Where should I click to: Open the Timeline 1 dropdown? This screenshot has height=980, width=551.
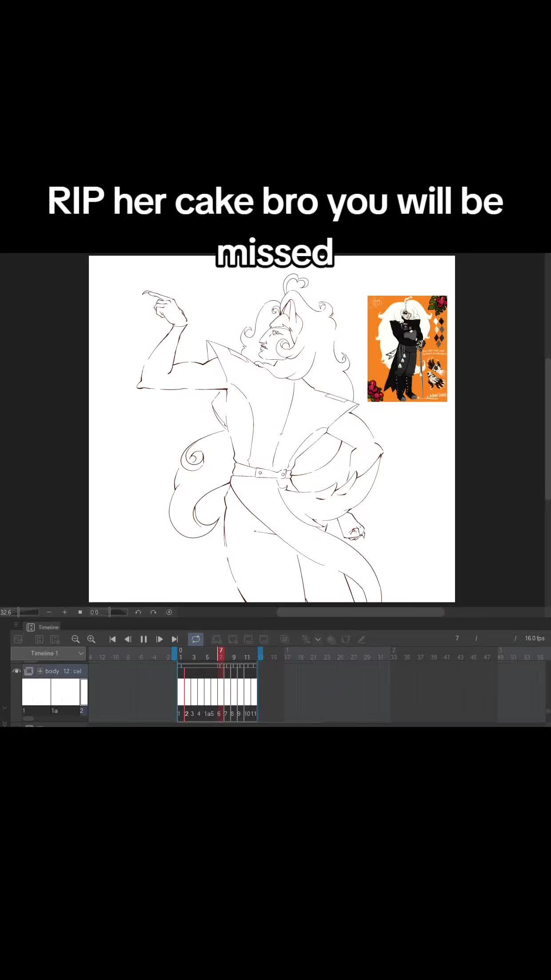48,653
